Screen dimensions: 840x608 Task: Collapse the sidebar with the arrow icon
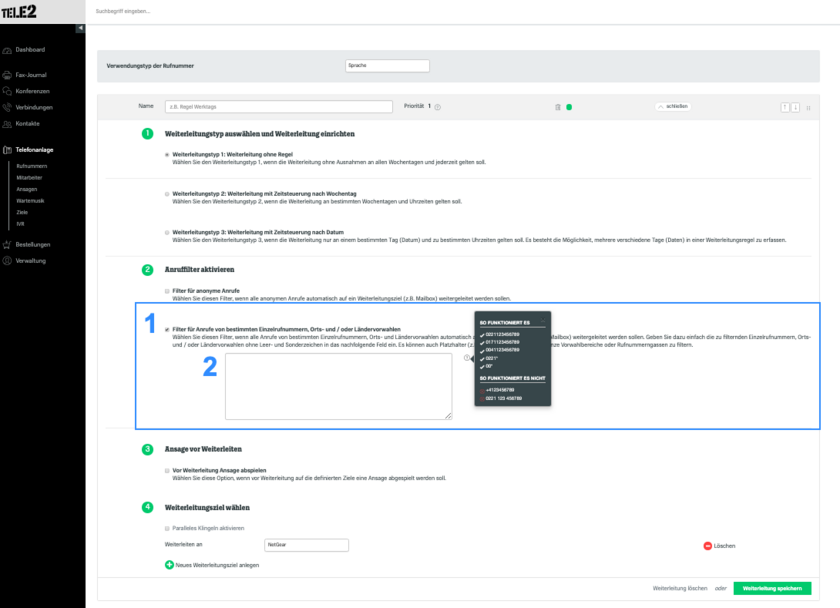(80, 28)
